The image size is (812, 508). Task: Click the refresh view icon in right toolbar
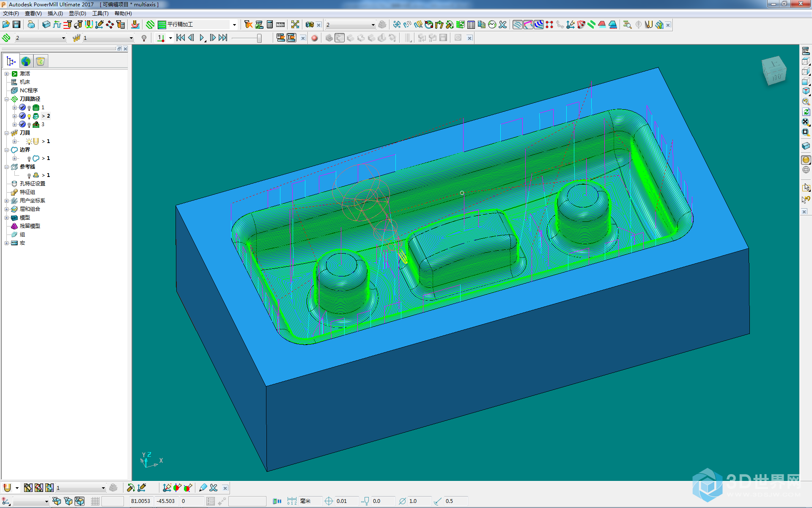(x=806, y=112)
